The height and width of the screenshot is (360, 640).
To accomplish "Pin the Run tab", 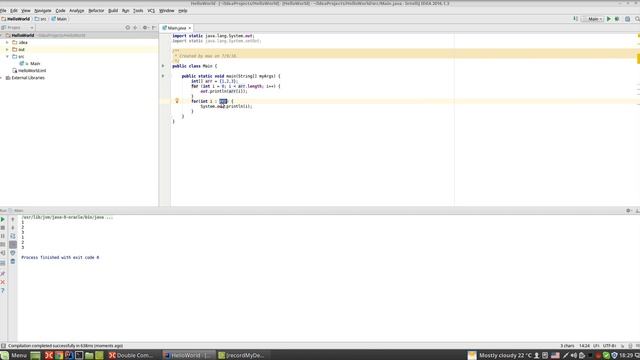I will [x=3, y=273].
